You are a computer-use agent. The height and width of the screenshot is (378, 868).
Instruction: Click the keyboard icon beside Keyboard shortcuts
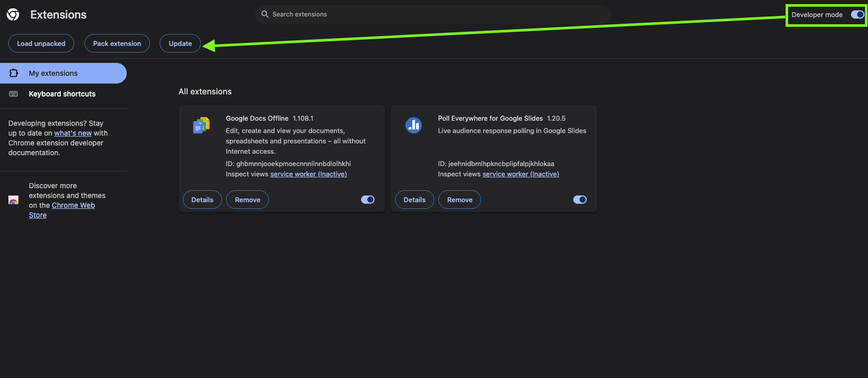click(x=14, y=94)
